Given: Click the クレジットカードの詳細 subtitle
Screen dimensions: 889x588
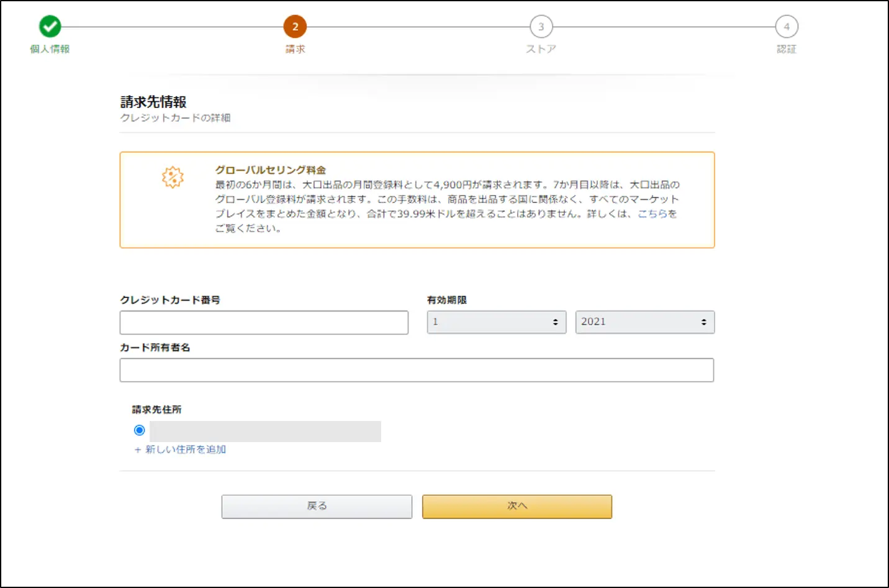Looking at the screenshot, I should point(175,118).
